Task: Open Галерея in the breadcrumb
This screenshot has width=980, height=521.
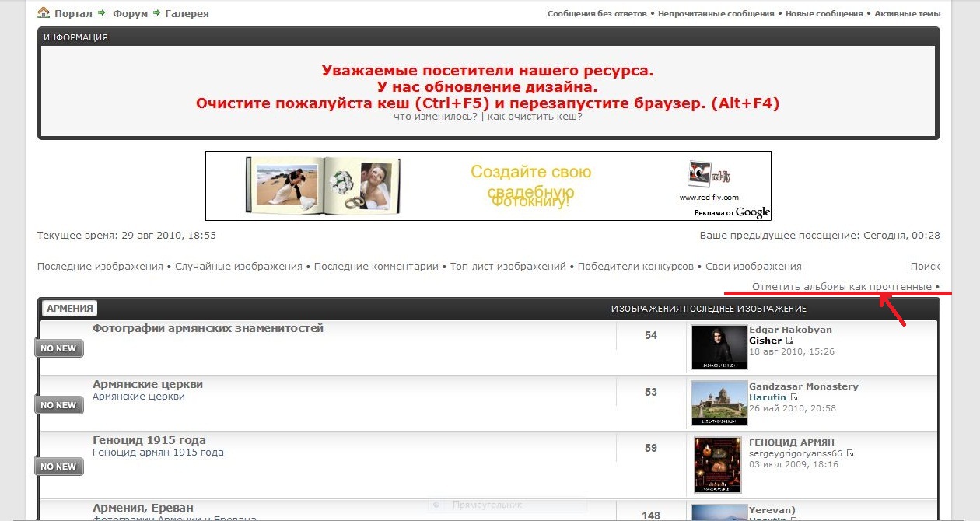Action: (x=187, y=13)
